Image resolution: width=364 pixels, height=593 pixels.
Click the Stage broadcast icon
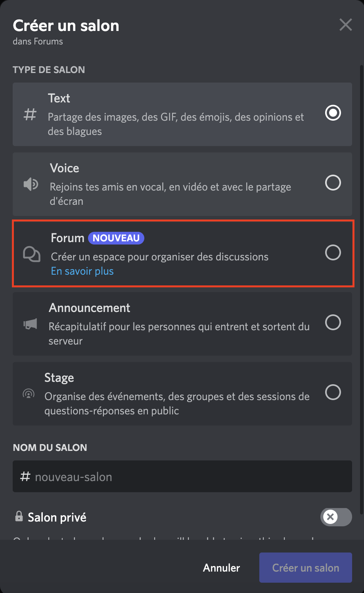coord(29,394)
